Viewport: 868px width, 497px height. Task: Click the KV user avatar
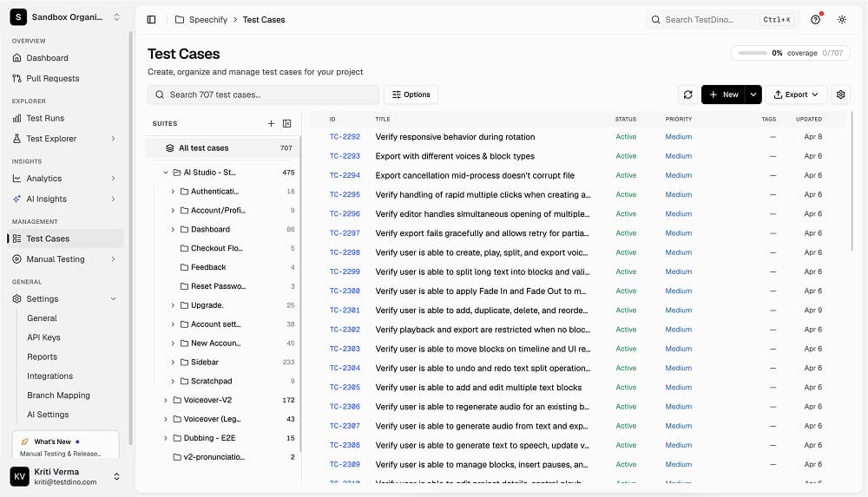(19, 476)
